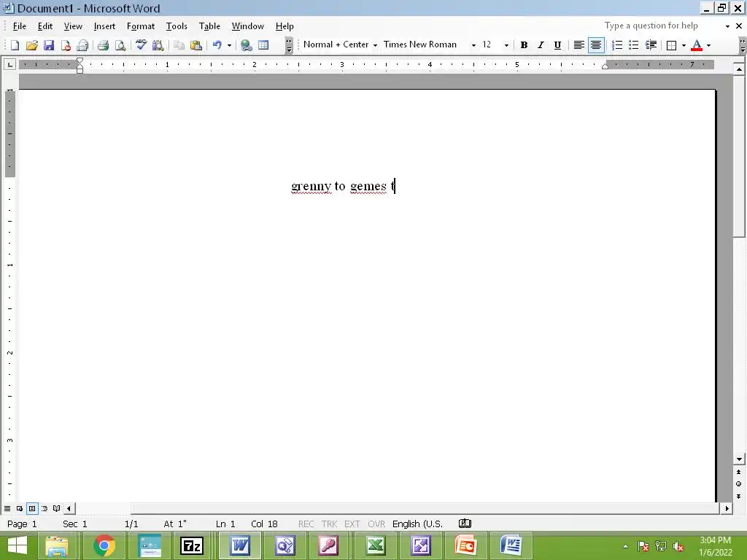Toggle bold formatting
This screenshot has height=560, width=747.
point(524,45)
